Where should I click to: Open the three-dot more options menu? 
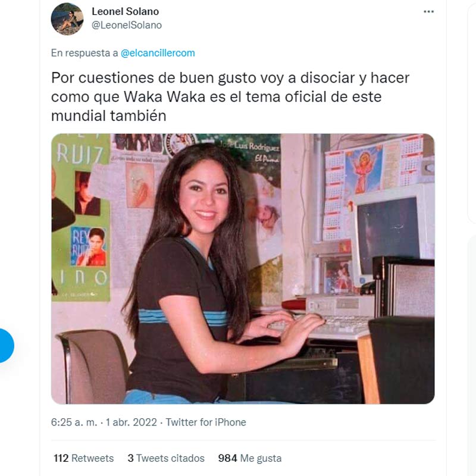[x=428, y=11]
